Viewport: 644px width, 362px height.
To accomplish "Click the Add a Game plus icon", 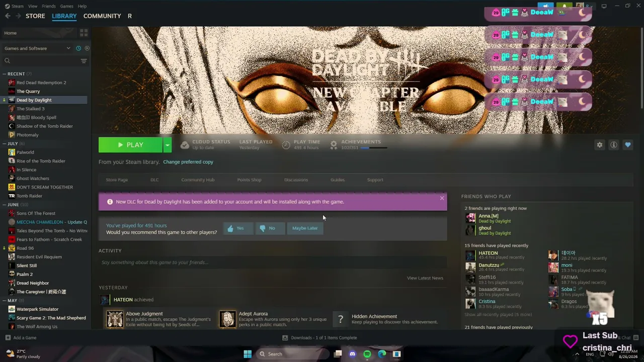I will (8, 338).
